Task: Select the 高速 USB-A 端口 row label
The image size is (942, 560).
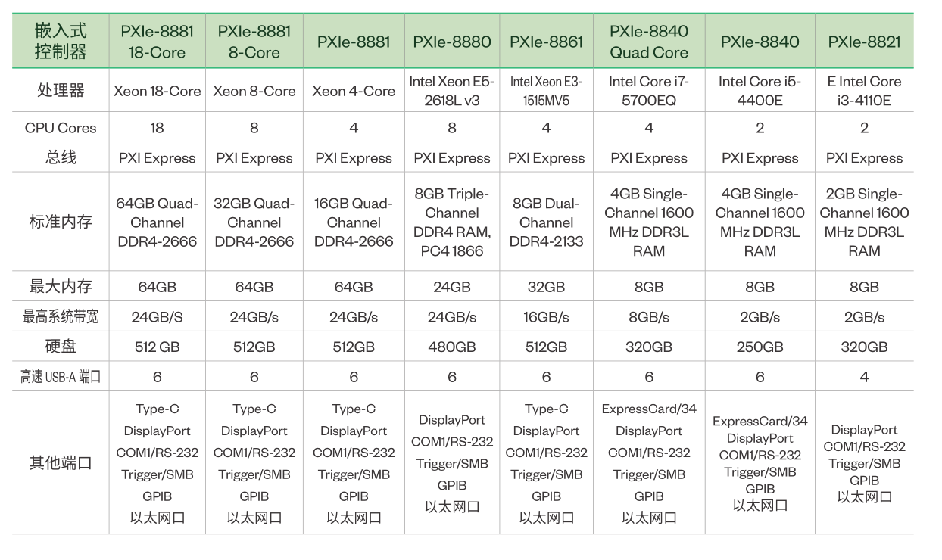Action: [x=61, y=377]
